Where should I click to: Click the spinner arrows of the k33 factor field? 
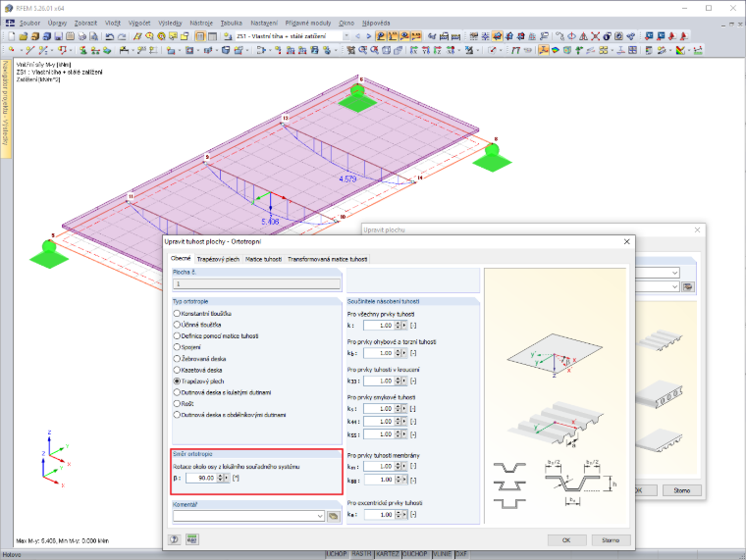click(398, 382)
